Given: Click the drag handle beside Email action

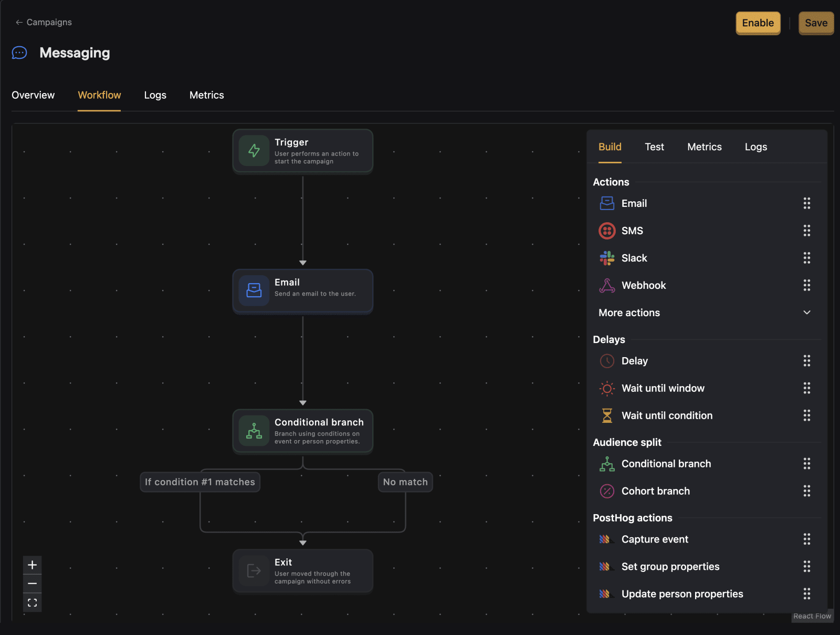Looking at the screenshot, I should (807, 203).
